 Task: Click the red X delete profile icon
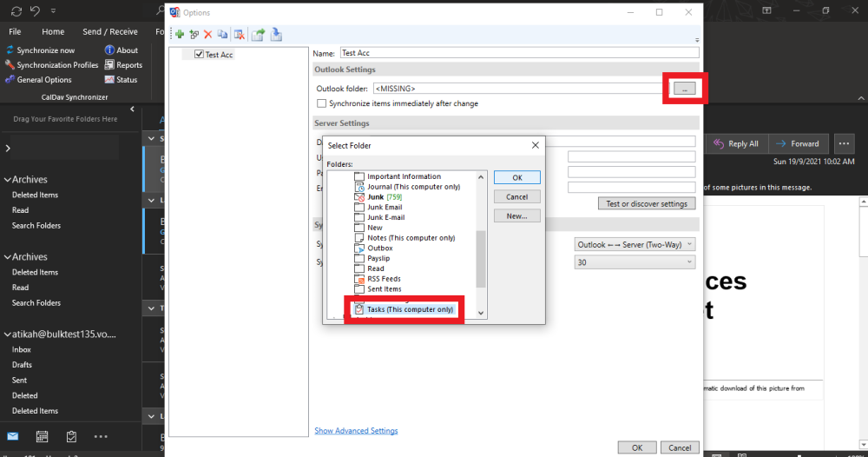207,34
